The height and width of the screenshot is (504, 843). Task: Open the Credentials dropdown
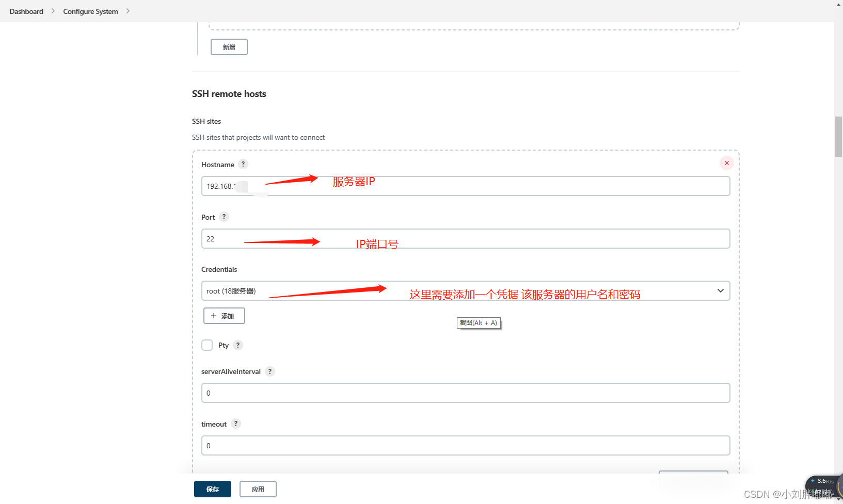pyautogui.click(x=720, y=290)
